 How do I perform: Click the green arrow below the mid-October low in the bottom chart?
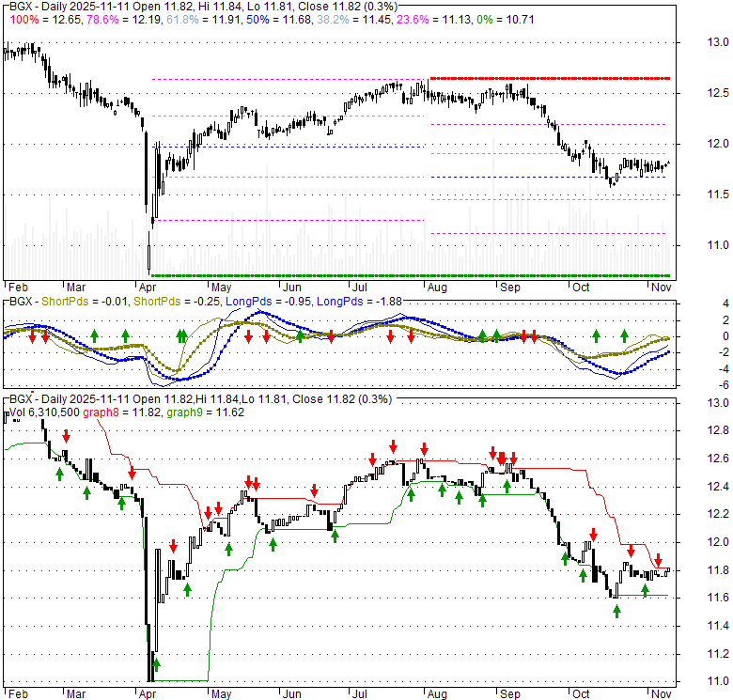click(616, 611)
